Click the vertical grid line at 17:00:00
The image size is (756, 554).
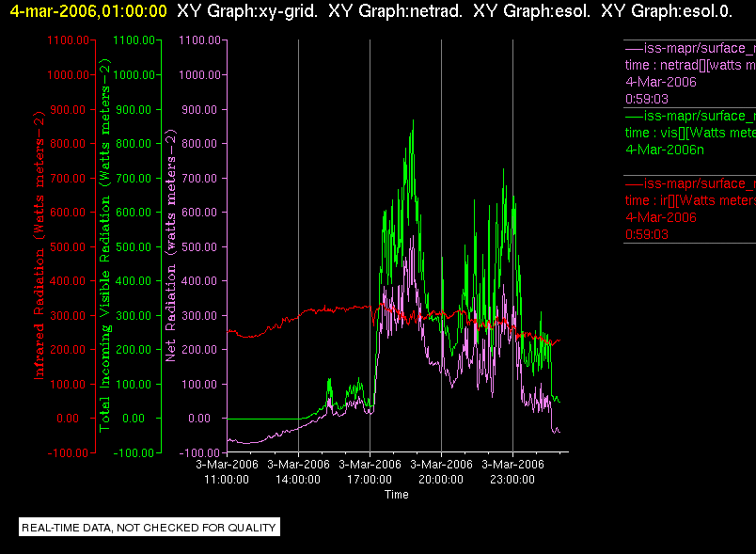tap(370, 245)
